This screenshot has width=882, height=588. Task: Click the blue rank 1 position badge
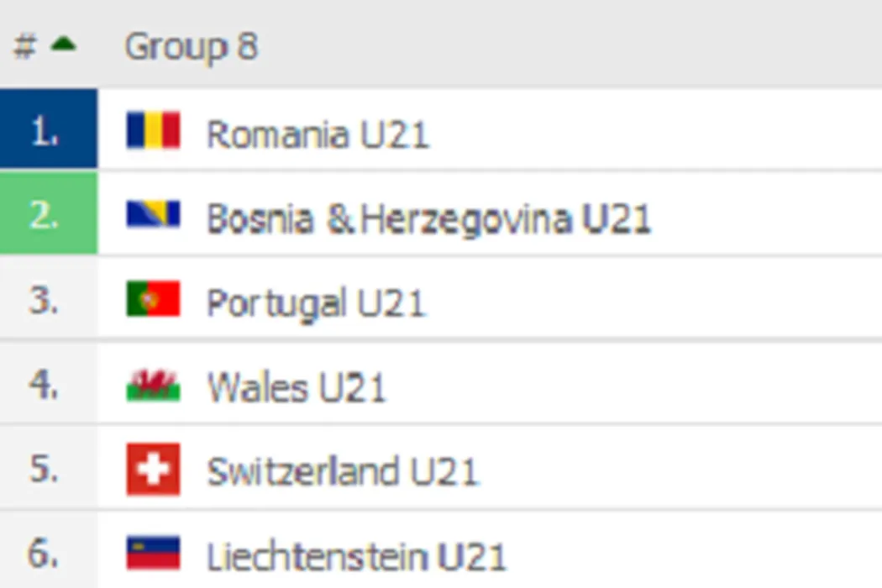(46, 131)
